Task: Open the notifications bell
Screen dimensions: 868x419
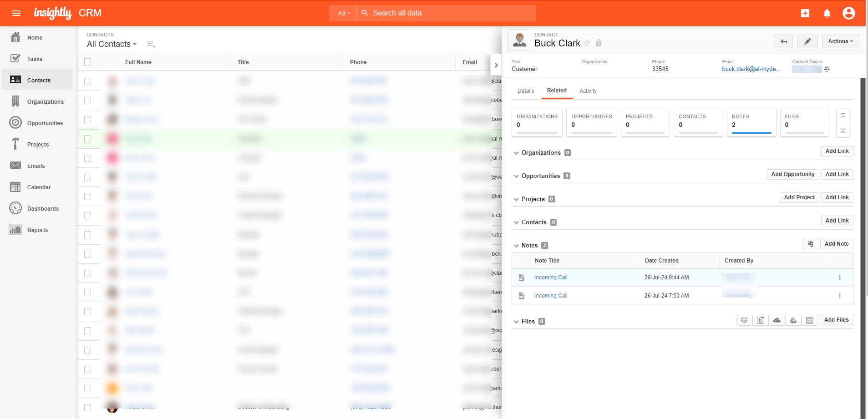Action: pos(827,13)
